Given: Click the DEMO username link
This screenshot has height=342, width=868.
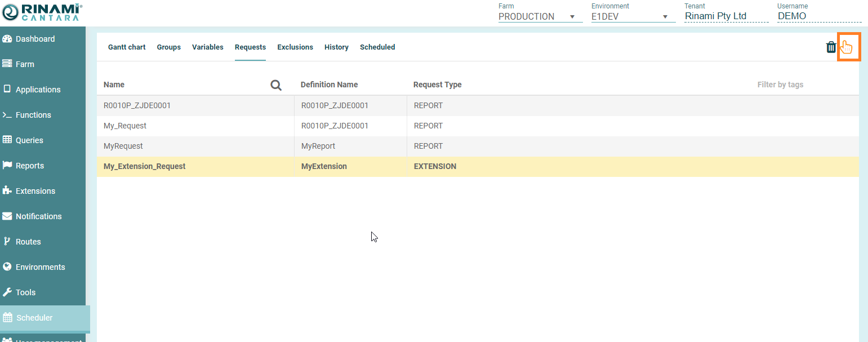Looking at the screenshot, I should point(791,16).
